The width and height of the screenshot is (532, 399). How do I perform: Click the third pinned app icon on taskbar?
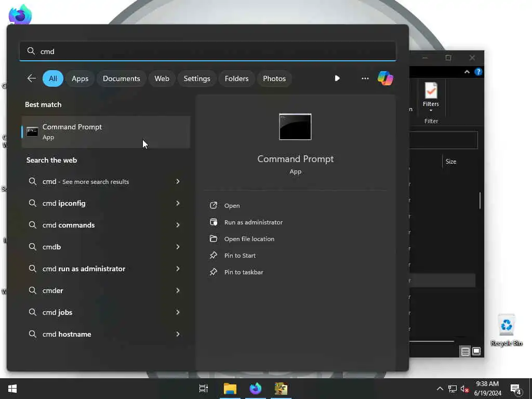point(281,389)
